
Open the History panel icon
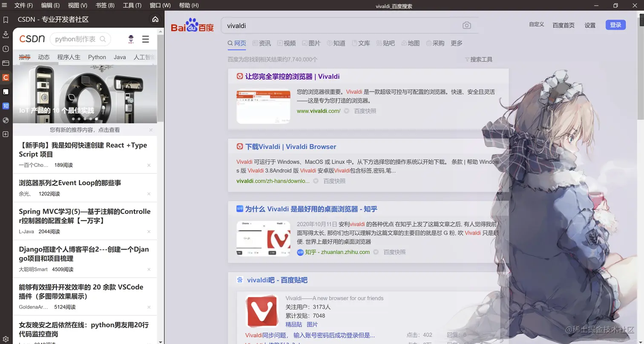click(6, 49)
